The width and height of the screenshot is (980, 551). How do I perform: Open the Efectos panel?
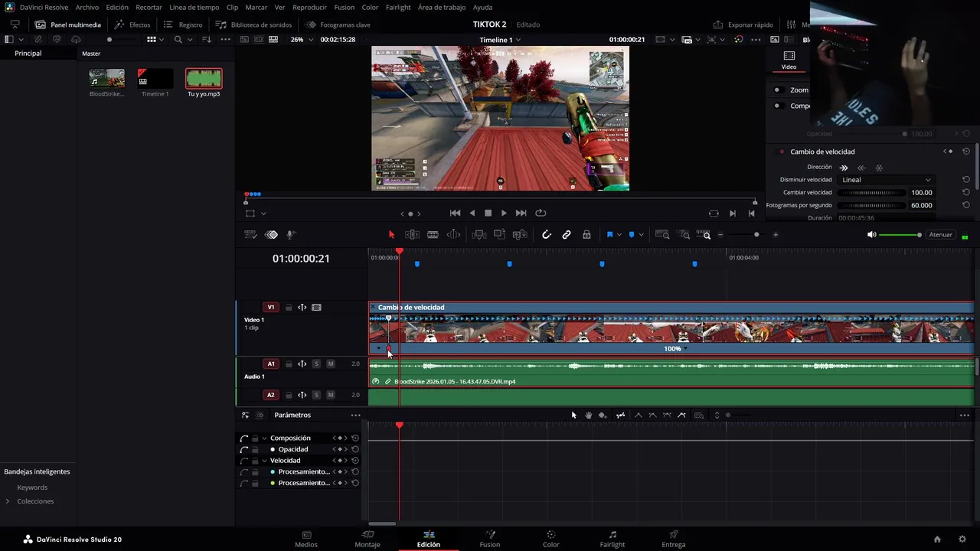[132, 24]
